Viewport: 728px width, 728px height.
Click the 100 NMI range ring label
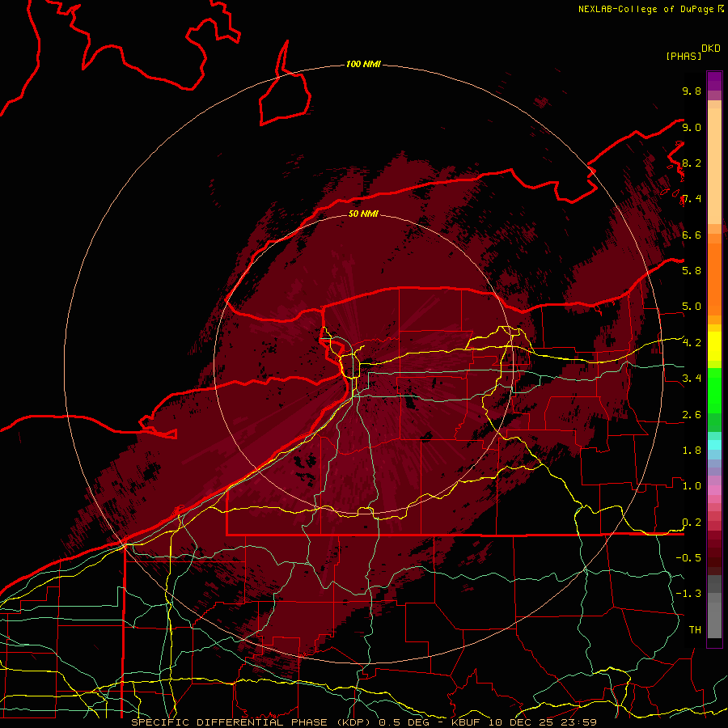363,64
